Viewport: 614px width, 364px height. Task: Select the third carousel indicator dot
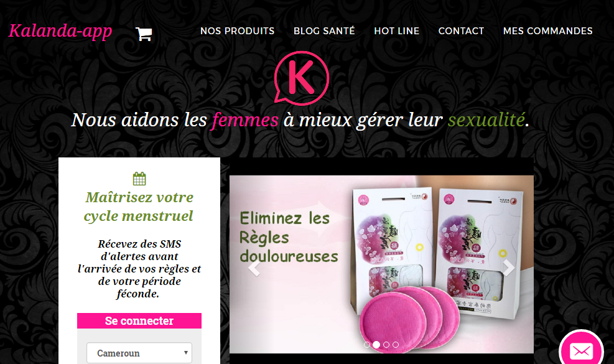pyautogui.click(x=386, y=345)
